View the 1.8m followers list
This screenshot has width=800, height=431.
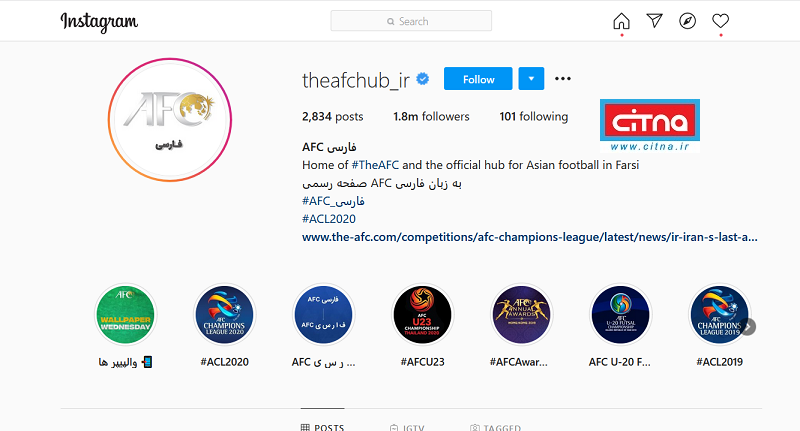(x=431, y=117)
